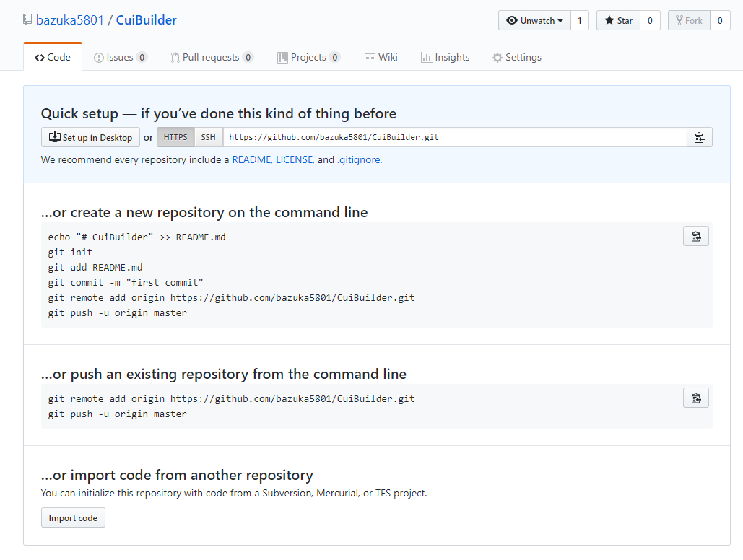Click the '...or create a new repository' heading

pyautogui.click(x=204, y=213)
